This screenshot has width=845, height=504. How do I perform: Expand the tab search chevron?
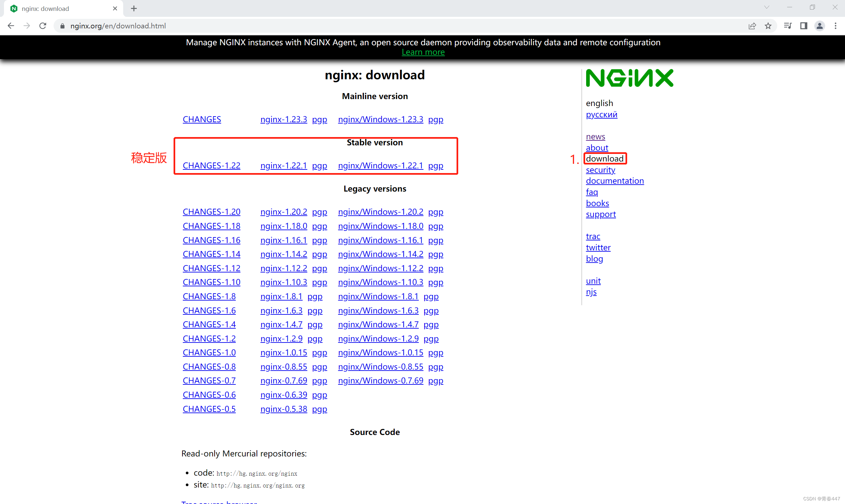766,7
